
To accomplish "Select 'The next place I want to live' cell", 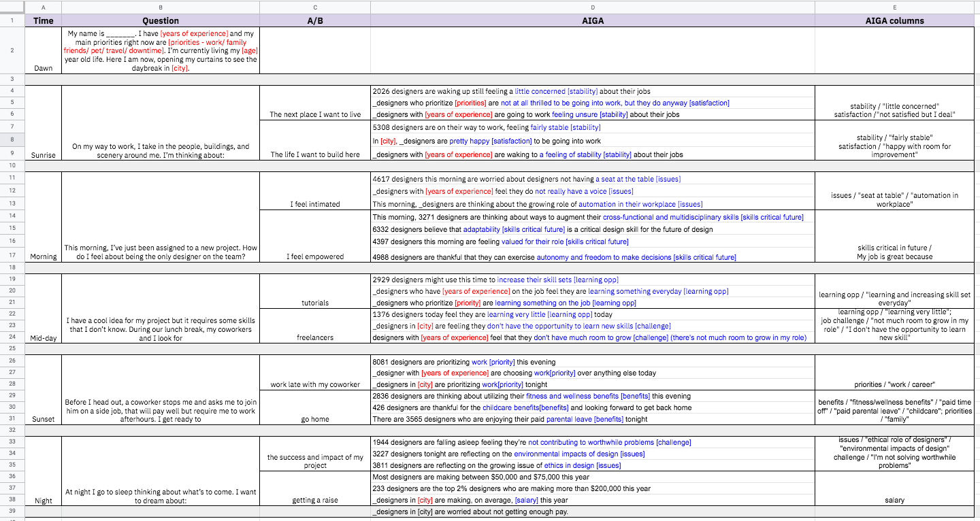I will coord(315,103).
